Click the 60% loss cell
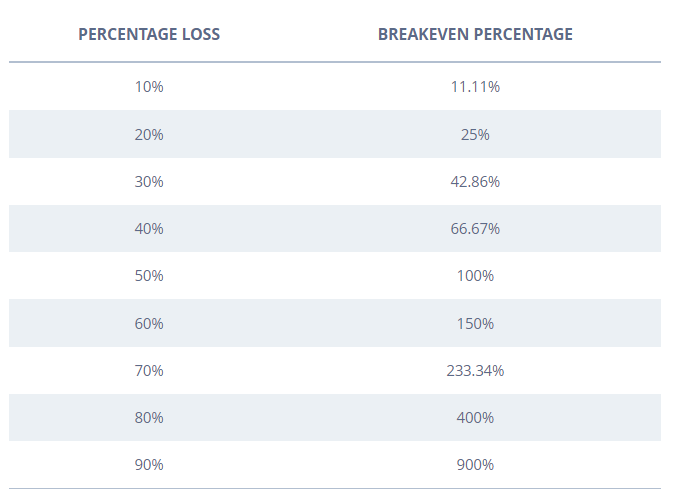The width and height of the screenshot is (681, 497). (149, 324)
